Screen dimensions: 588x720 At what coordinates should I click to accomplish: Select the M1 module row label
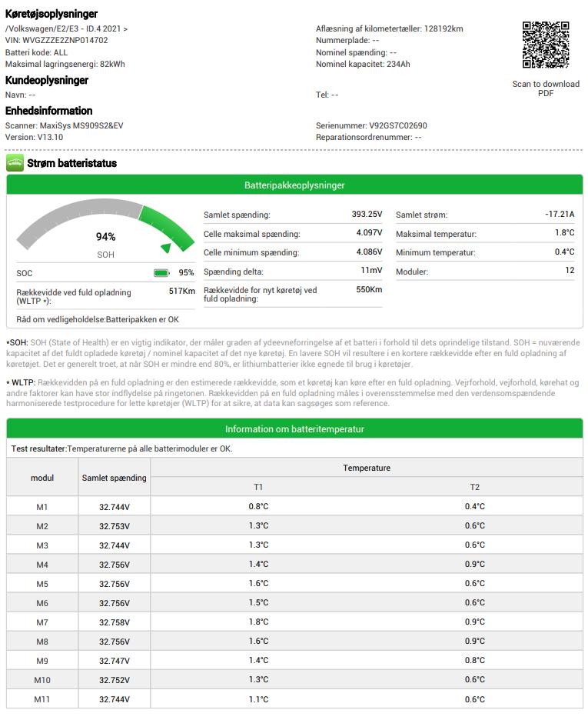click(x=42, y=507)
